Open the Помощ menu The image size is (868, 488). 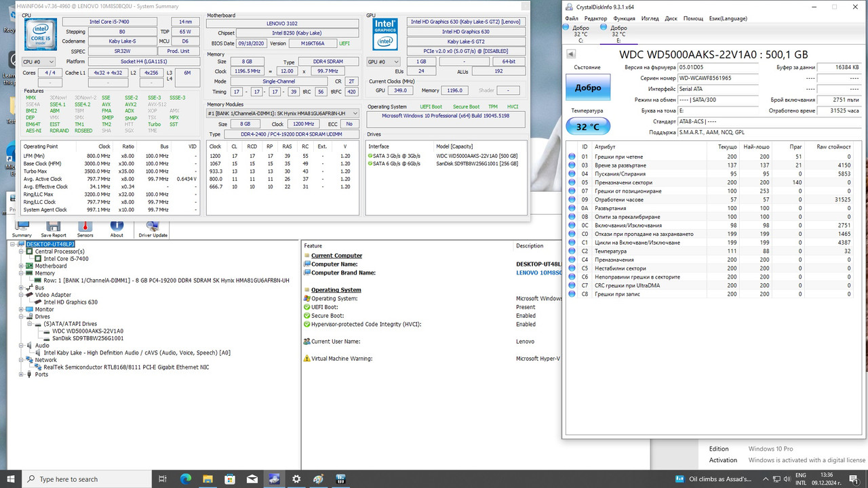point(693,18)
